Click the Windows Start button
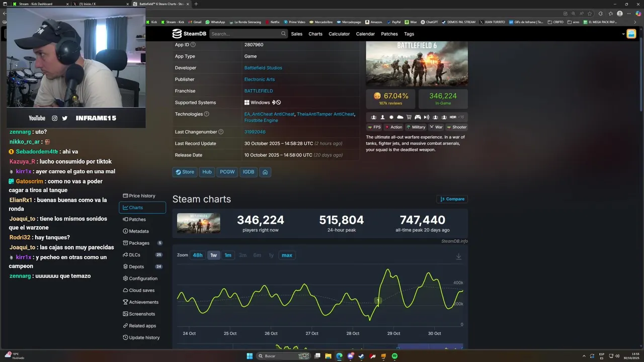The image size is (644, 362). (x=249, y=356)
